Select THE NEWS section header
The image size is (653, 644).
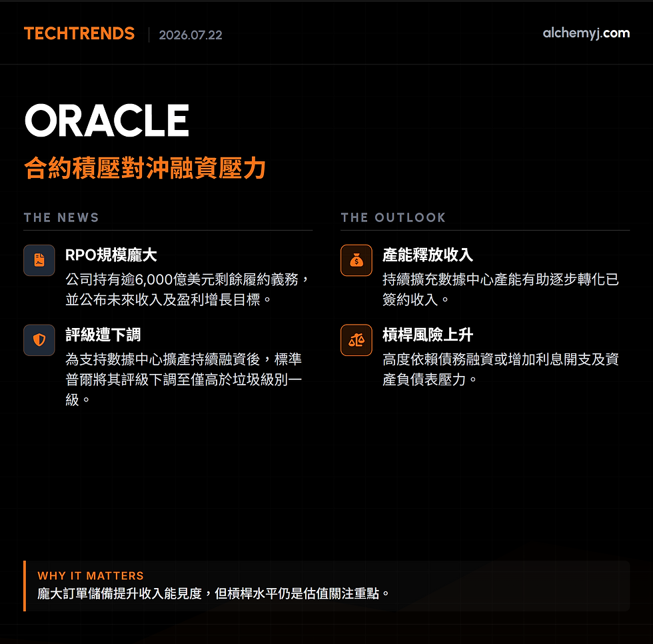point(61,217)
